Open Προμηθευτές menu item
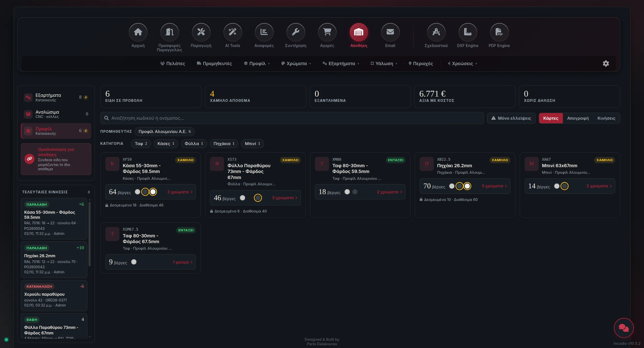 [x=214, y=64]
